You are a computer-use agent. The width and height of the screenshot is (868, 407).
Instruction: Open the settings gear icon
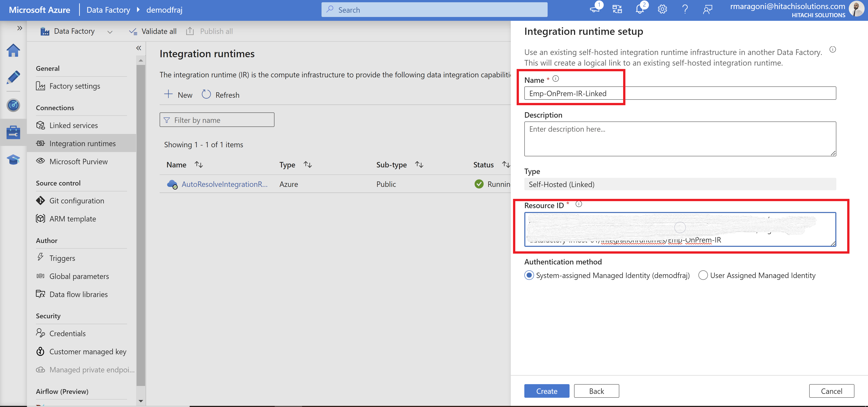[662, 10]
